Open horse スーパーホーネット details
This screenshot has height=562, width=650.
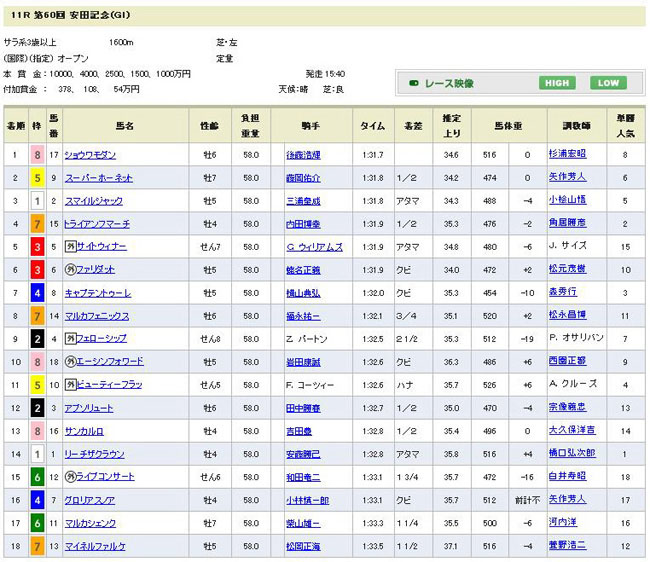pos(98,178)
